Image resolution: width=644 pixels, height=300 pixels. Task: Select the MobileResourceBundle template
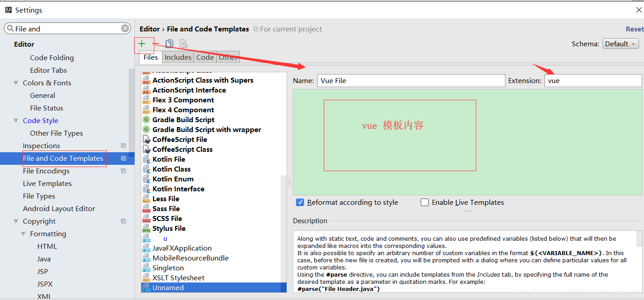click(191, 258)
